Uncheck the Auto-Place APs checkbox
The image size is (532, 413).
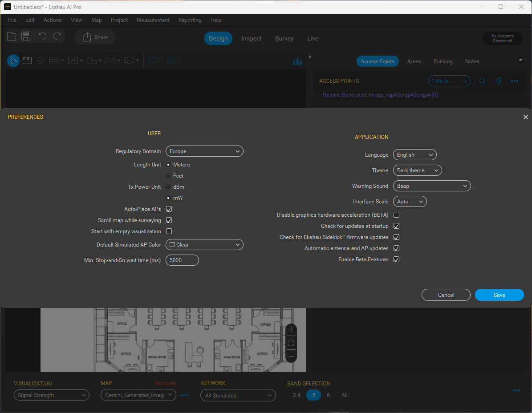pyautogui.click(x=169, y=209)
